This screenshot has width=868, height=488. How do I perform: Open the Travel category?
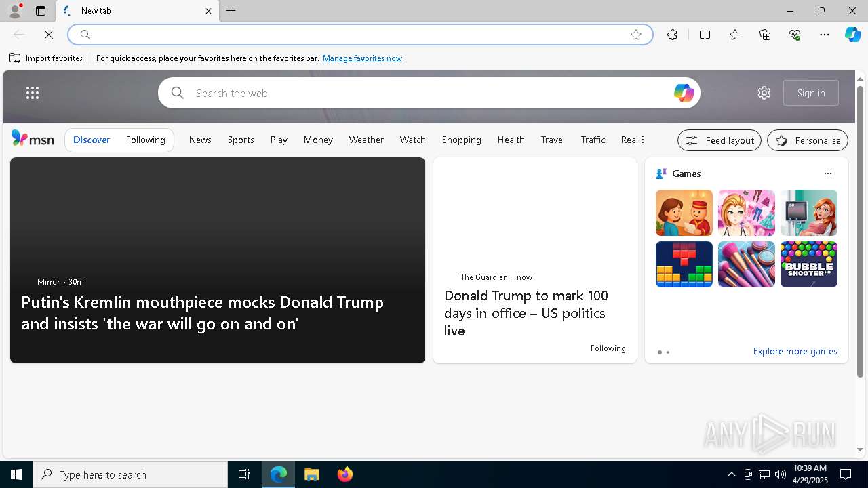pos(553,140)
